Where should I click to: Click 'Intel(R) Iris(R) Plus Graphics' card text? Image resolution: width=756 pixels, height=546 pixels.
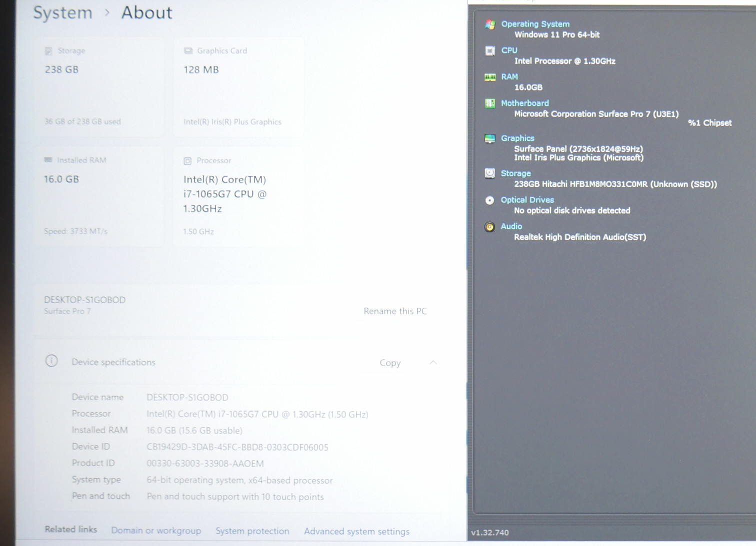(232, 122)
